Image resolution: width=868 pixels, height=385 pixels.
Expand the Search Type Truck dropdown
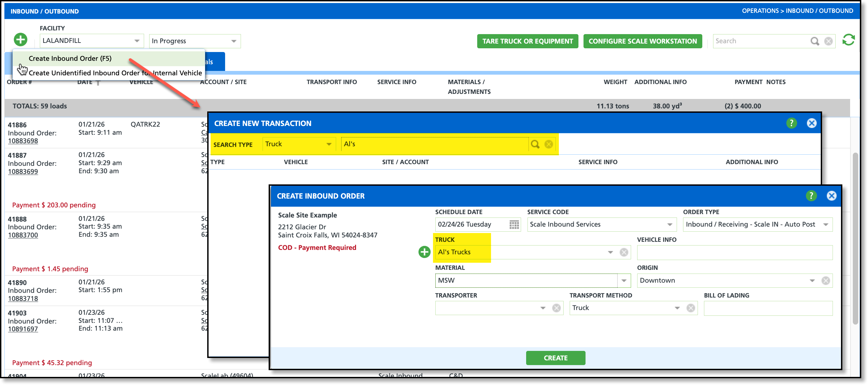coord(329,144)
